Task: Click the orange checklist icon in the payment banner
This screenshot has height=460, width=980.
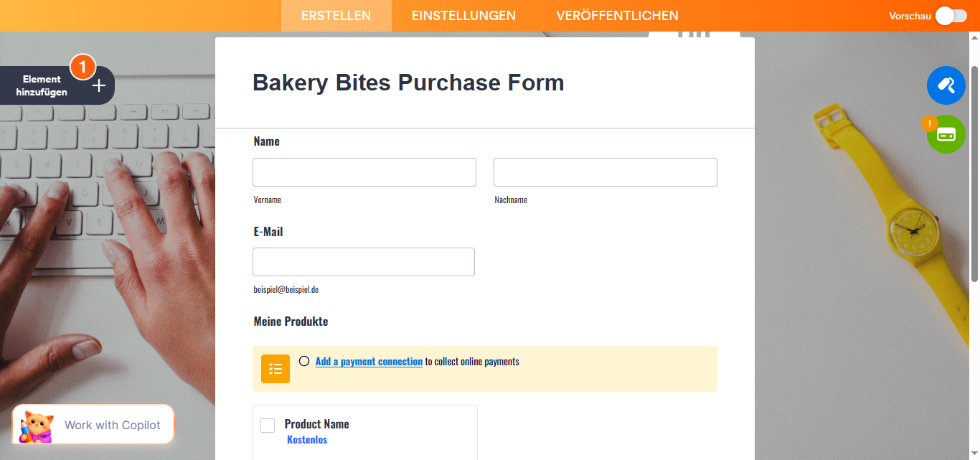Action: tap(275, 368)
